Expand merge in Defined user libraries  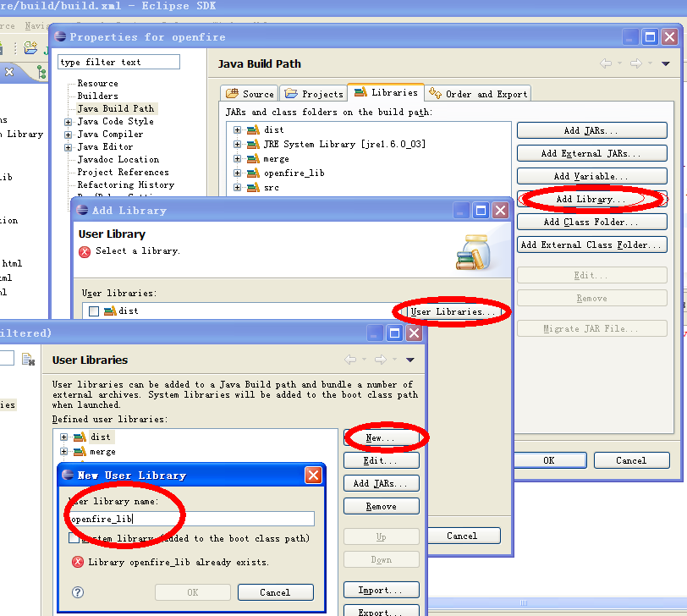pyautogui.click(x=63, y=451)
